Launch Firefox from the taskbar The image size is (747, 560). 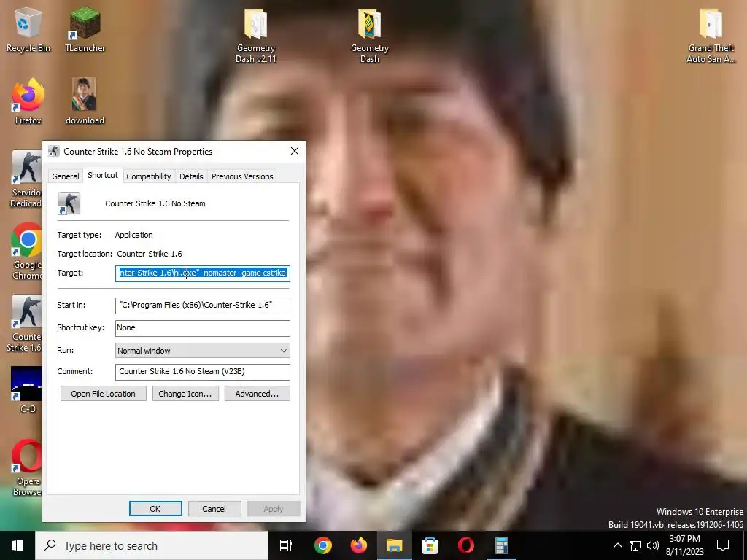[x=358, y=545]
